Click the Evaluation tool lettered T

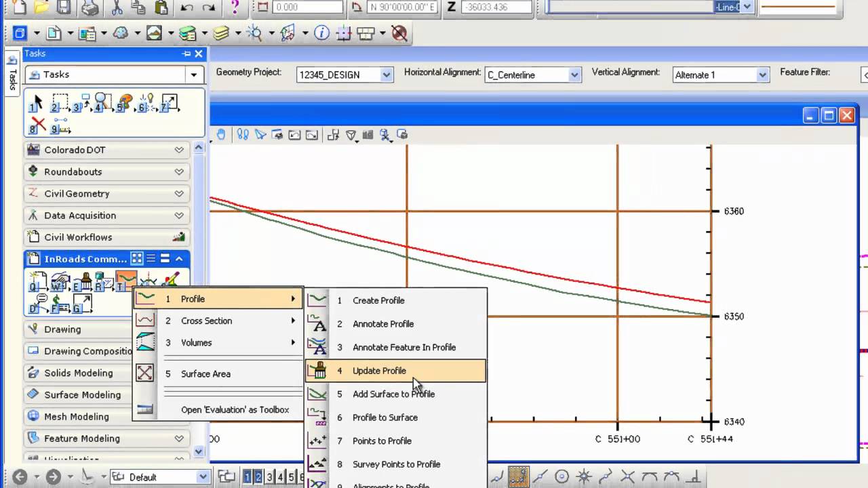[125, 281]
